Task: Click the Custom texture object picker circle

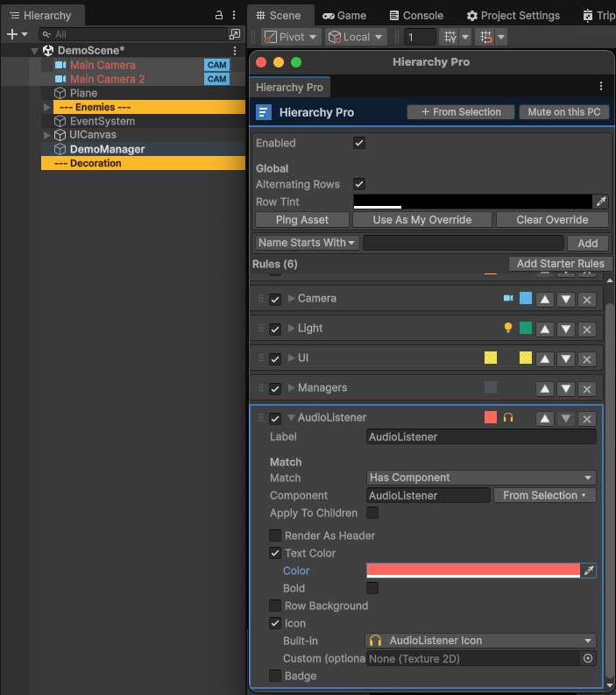Action: click(588, 658)
